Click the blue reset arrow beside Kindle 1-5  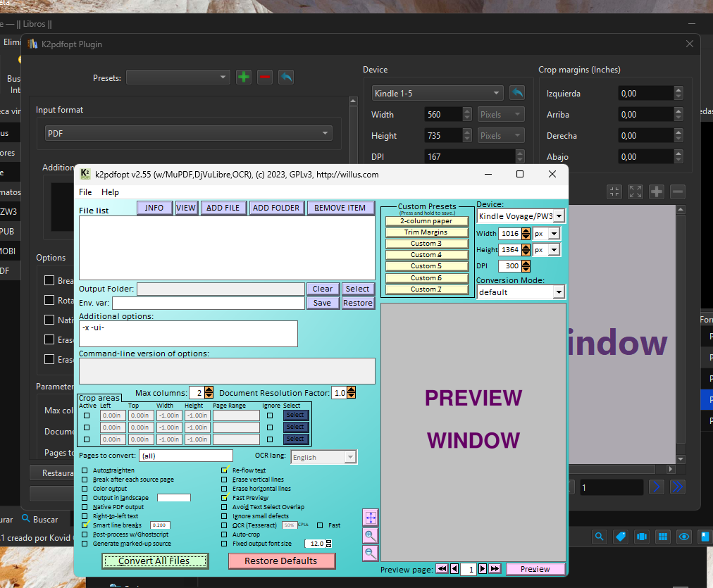point(517,93)
